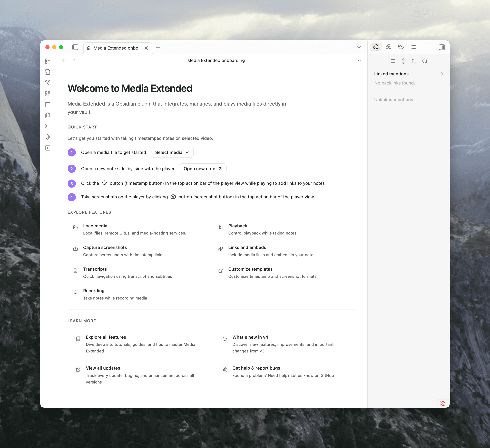Change backlinks sort order
This screenshot has width=490, height=448.
[414, 61]
